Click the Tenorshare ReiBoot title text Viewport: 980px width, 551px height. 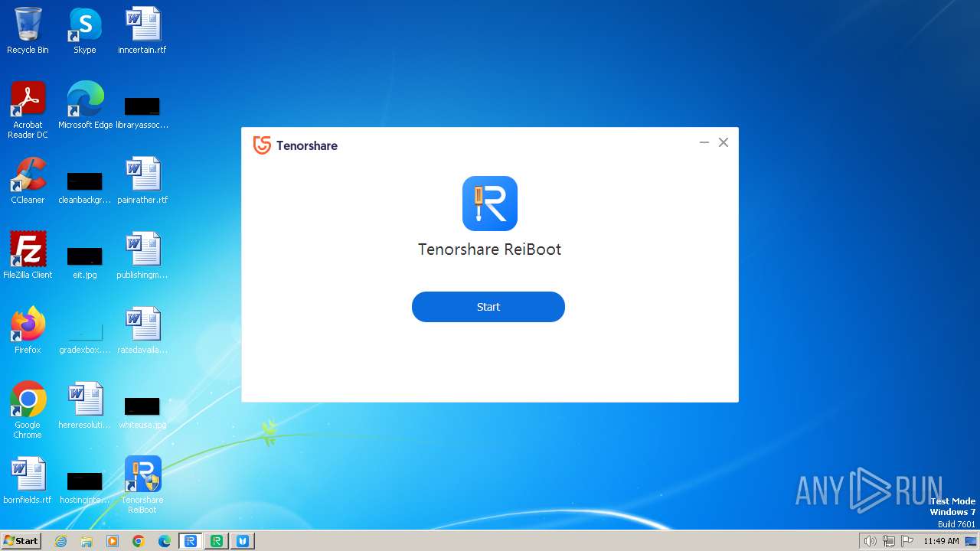pyautogui.click(x=490, y=249)
